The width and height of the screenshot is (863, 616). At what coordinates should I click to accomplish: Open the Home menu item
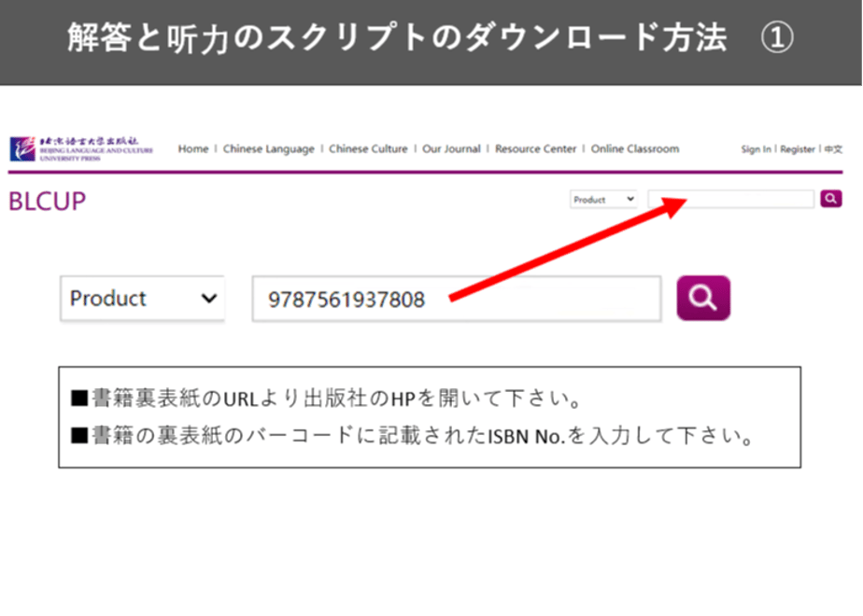[193, 149]
